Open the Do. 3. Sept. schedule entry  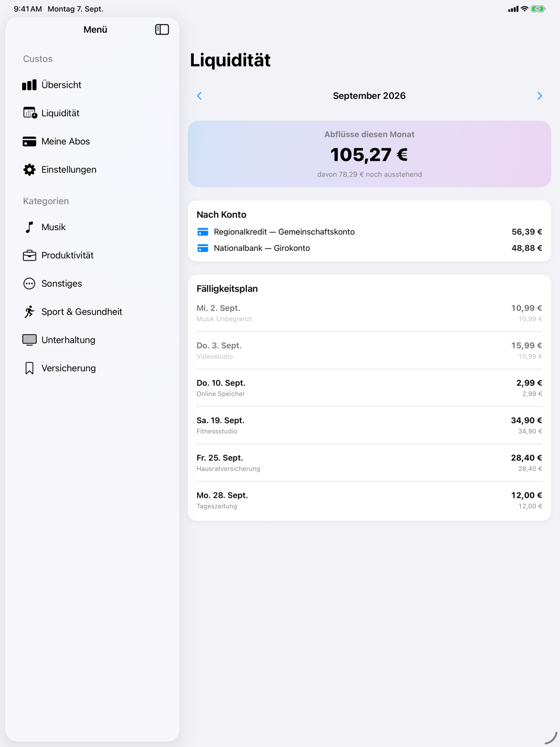pos(370,351)
